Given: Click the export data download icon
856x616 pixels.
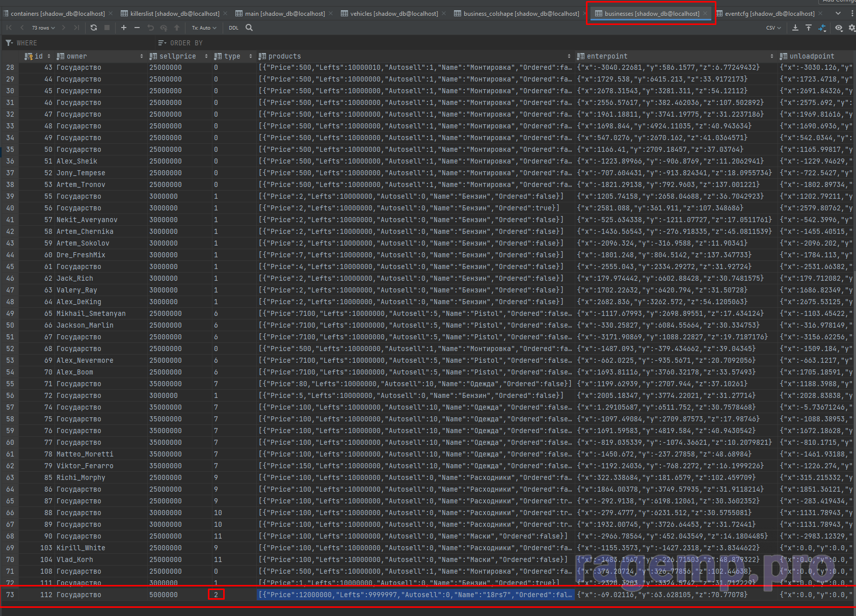Looking at the screenshot, I should (x=795, y=28).
